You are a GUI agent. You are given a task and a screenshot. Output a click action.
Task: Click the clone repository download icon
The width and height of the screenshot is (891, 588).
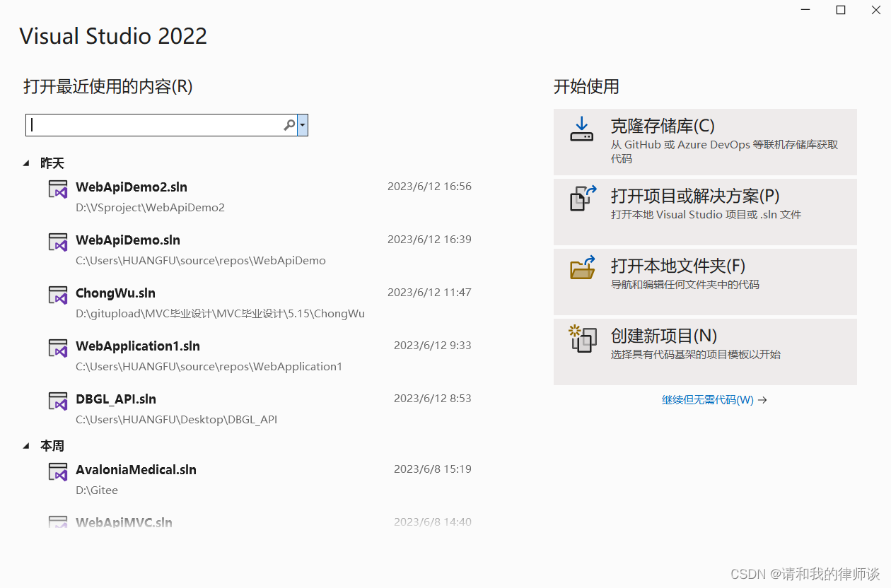pos(582,129)
